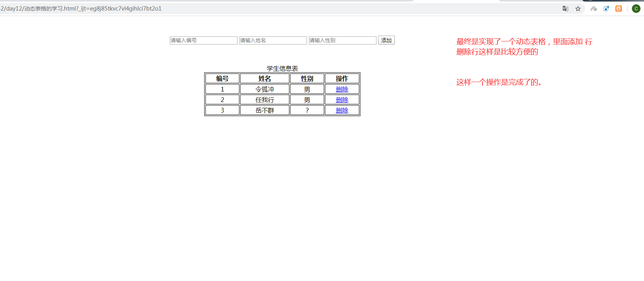Click the translate page icon in address bar
644x281 pixels.
click(565, 9)
